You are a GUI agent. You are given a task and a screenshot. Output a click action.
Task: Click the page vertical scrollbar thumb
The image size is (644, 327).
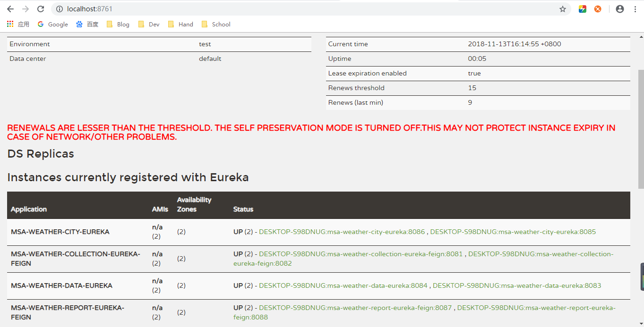[x=641, y=128]
